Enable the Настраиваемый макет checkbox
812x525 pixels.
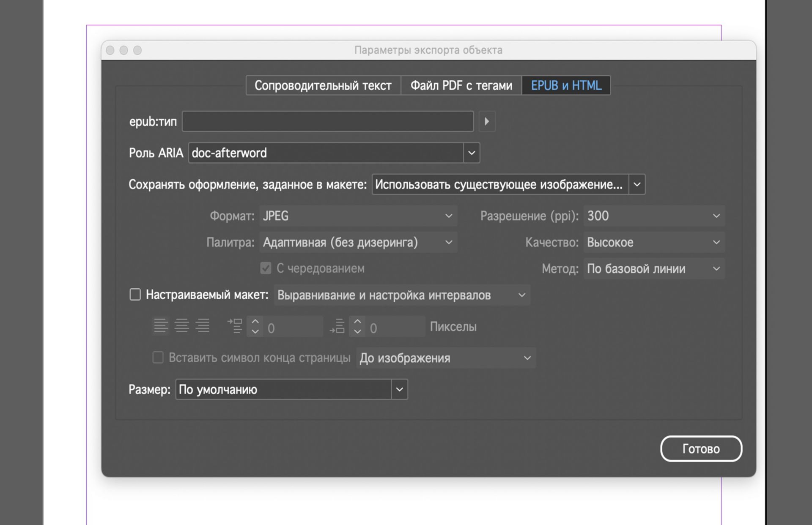coord(135,295)
